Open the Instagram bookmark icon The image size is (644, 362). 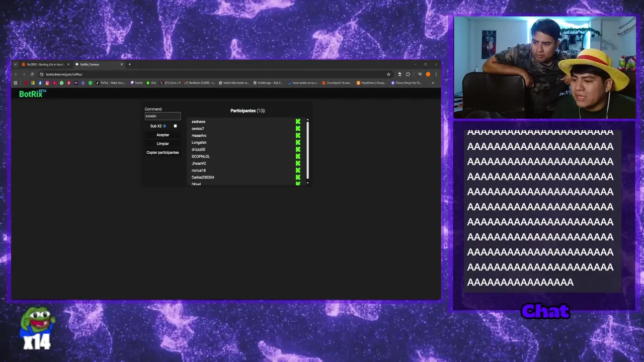(x=47, y=83)
